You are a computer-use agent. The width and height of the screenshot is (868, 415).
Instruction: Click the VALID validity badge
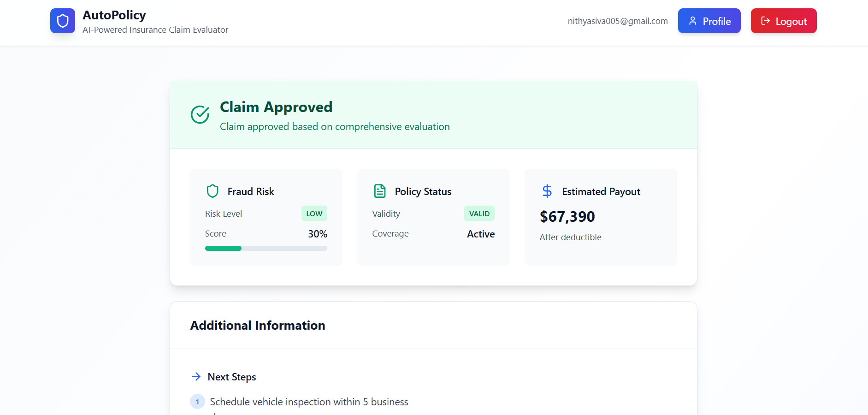[479, 213]
